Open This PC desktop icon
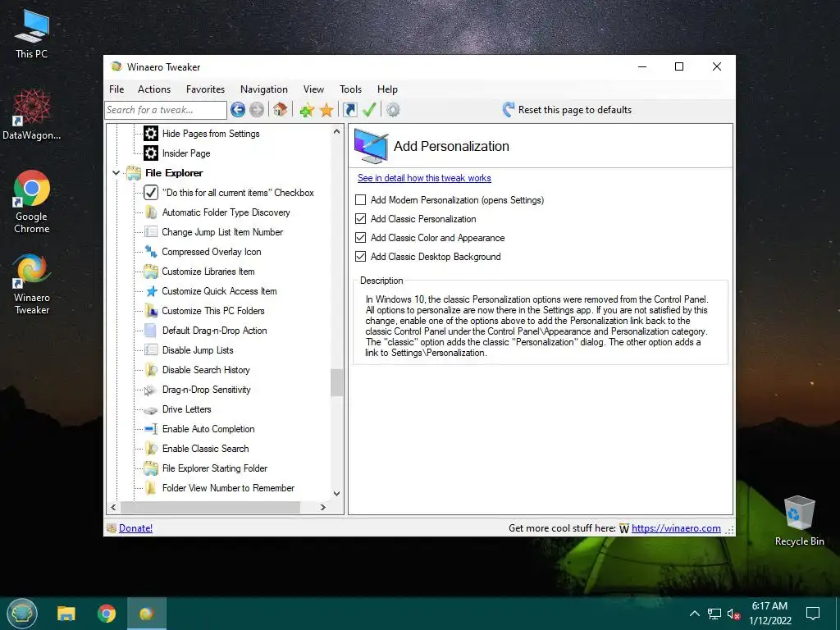 coord(32,34)
